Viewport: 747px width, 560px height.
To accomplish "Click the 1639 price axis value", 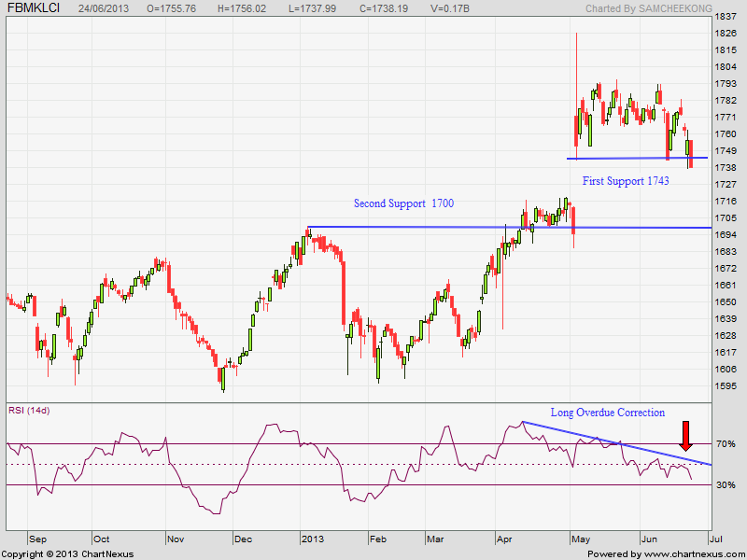I will point(726,318).
